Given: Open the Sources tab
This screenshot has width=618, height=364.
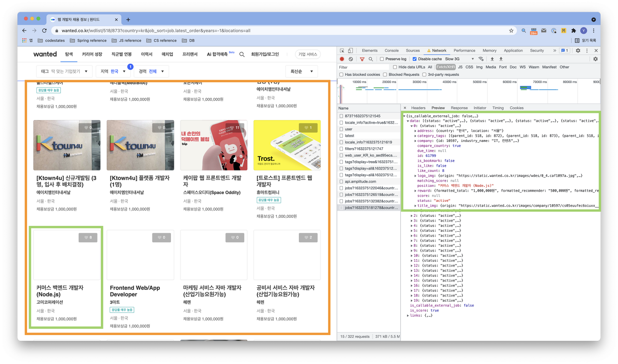Looking at the screenshot, I should tap(413, 50).
